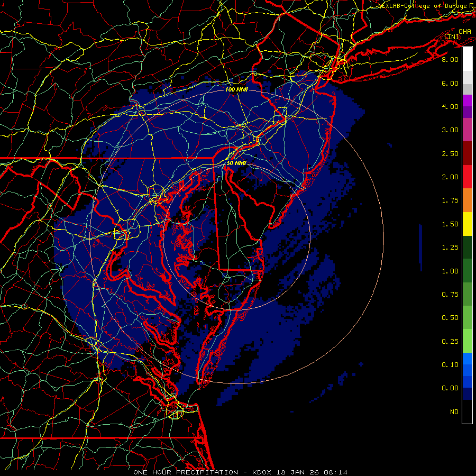476x476 pixels.
Task: Click the 0.50 legend value label
Action: tap(450, 318)
